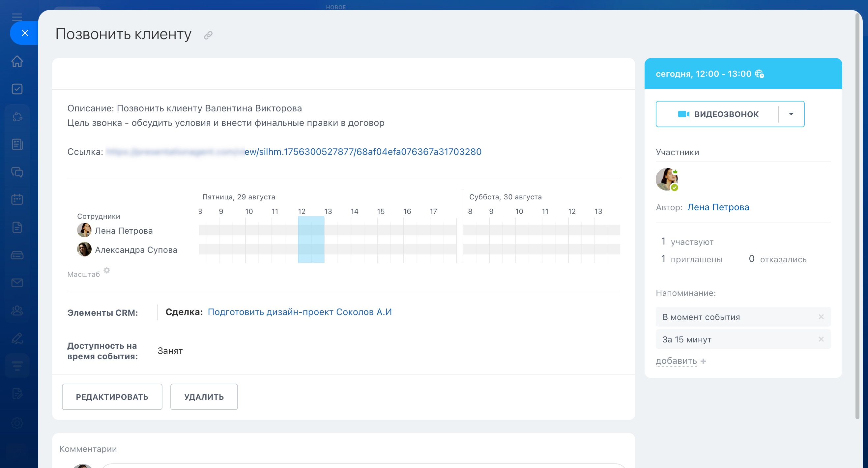Image resolution: width=868 pixels, height=468 pixels.
Task: Close the event slider panel
Action: (x=25, y=33)
